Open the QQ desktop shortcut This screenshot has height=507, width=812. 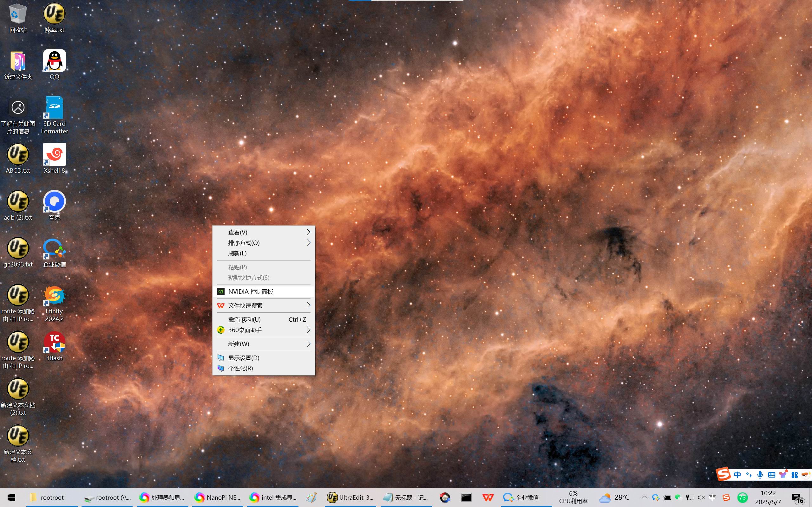[x=54, y=61]
